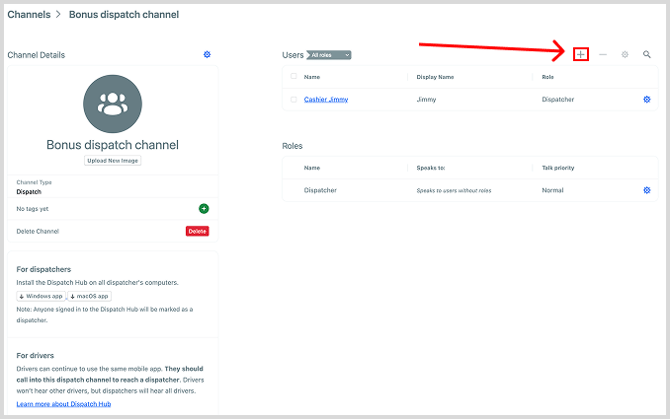Open the gear settings for the Dispatcher role row
670x419 pixels.
[x=647, y=190]
